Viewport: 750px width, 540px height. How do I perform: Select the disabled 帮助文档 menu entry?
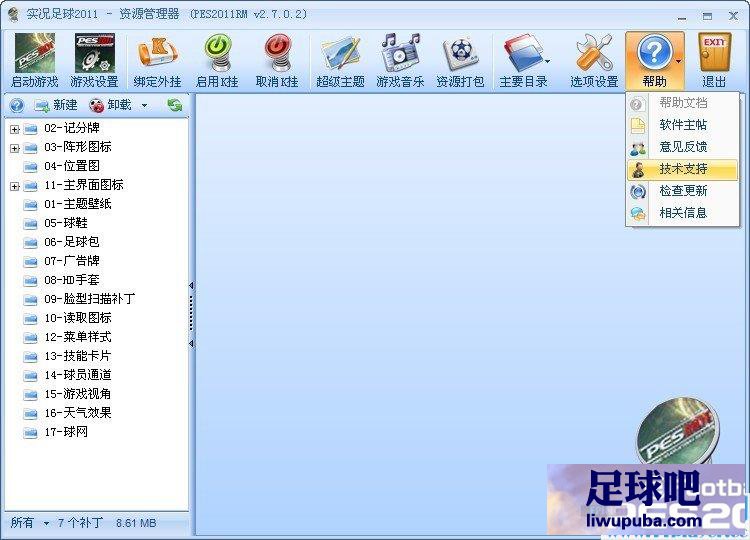682,102
